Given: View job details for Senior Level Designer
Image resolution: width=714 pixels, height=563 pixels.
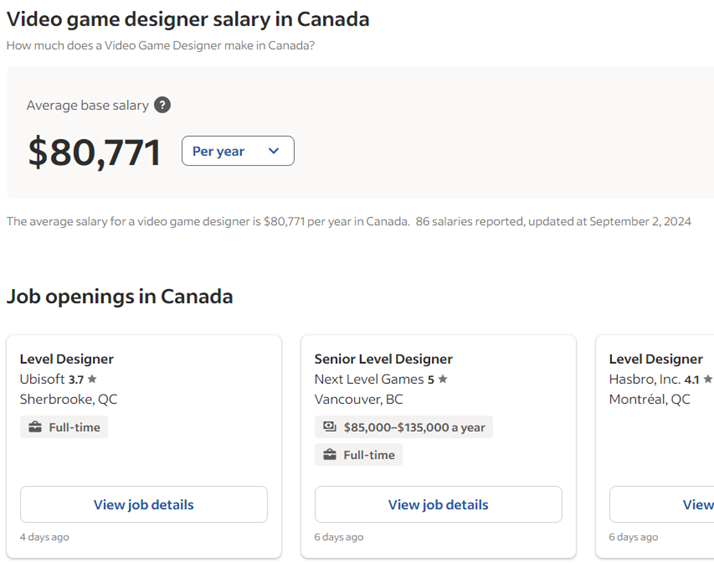Looking at the screenshot, I should pos(438,505).
